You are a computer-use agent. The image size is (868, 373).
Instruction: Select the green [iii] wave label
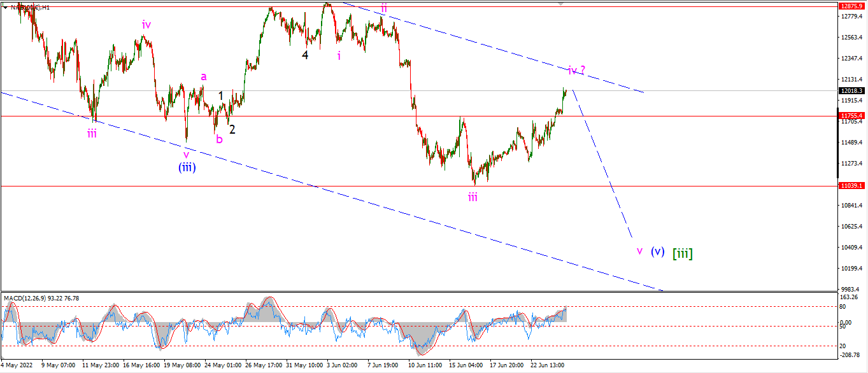(682, 253)
